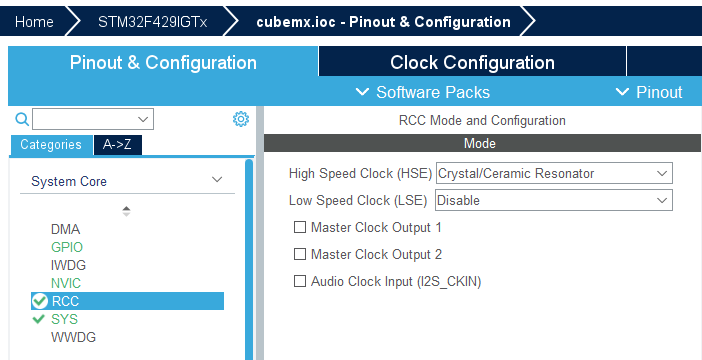Click the sort arrows icon above DMA
Image resolution: width=702 pixels, height=360 pixels.
point(127,211)
